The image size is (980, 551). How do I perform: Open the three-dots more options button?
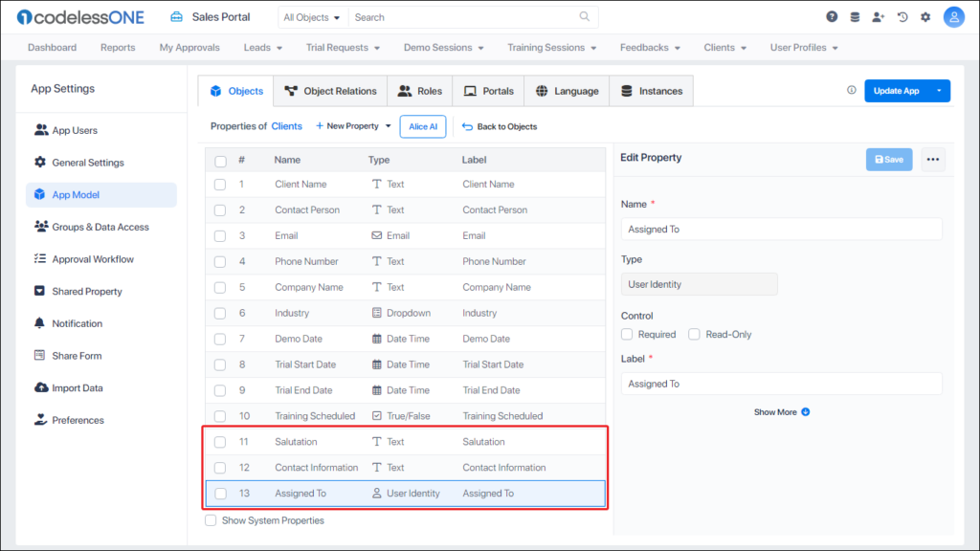932,160
